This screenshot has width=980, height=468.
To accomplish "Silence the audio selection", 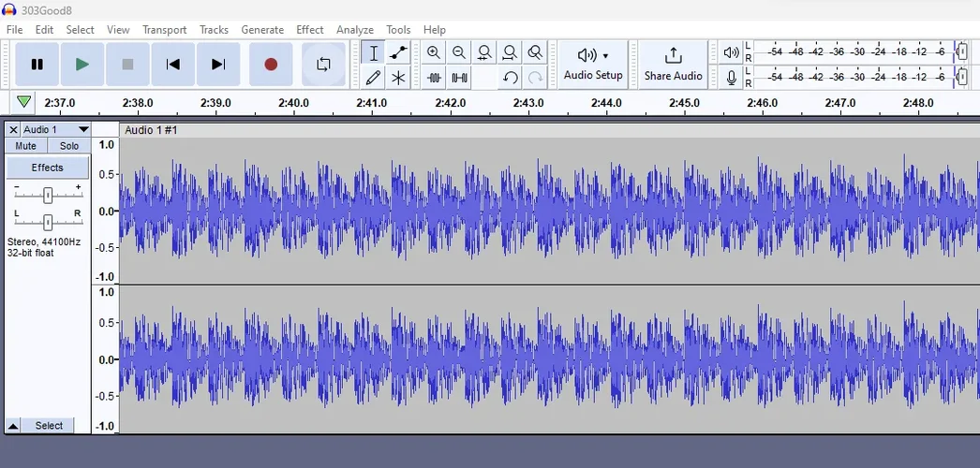I will pos(459,78).
